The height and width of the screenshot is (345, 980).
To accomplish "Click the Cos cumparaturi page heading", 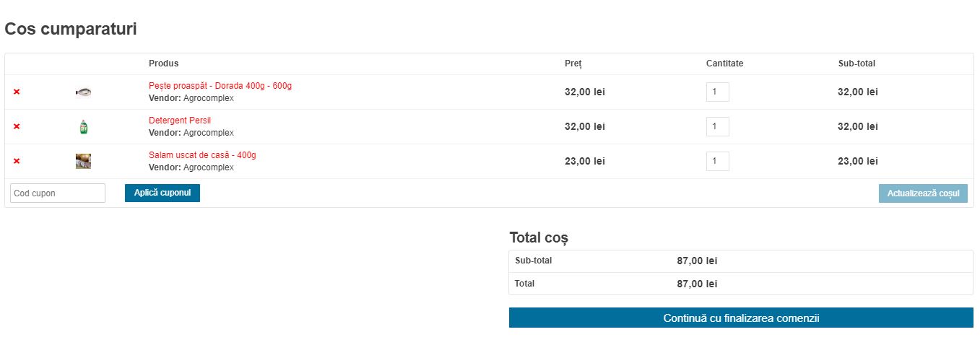I will pyautogui.click(x=71, y=30).
